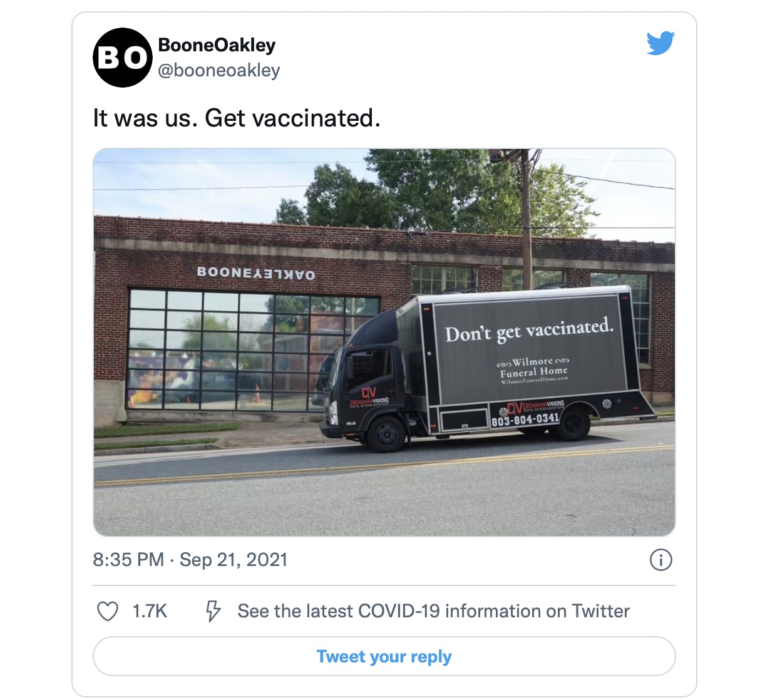Click the tweet text 'It was us. Get vaccinated.'
770x700 pixels.
click(x=237, y=118)
